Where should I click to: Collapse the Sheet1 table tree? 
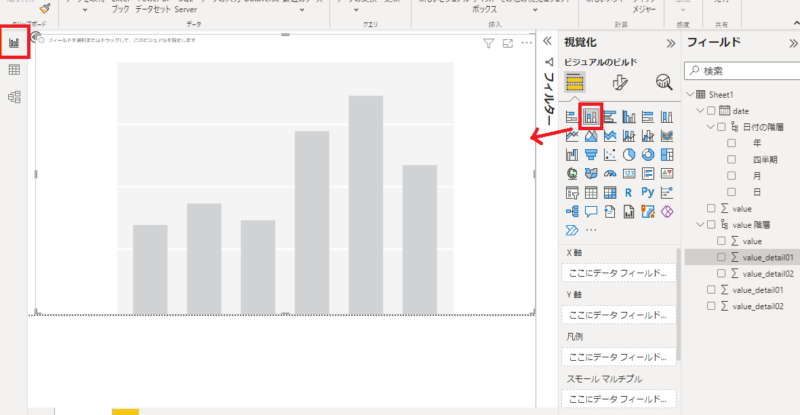[x=690, y=94]
